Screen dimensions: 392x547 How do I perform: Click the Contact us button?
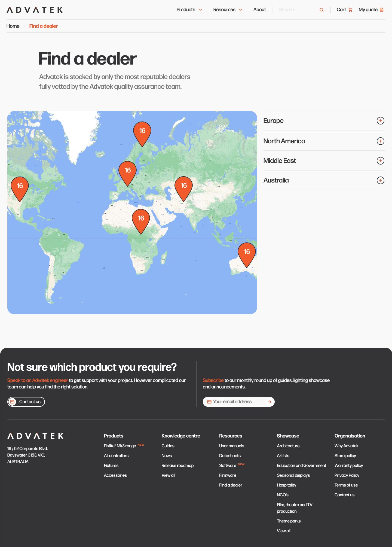[26, 402]
